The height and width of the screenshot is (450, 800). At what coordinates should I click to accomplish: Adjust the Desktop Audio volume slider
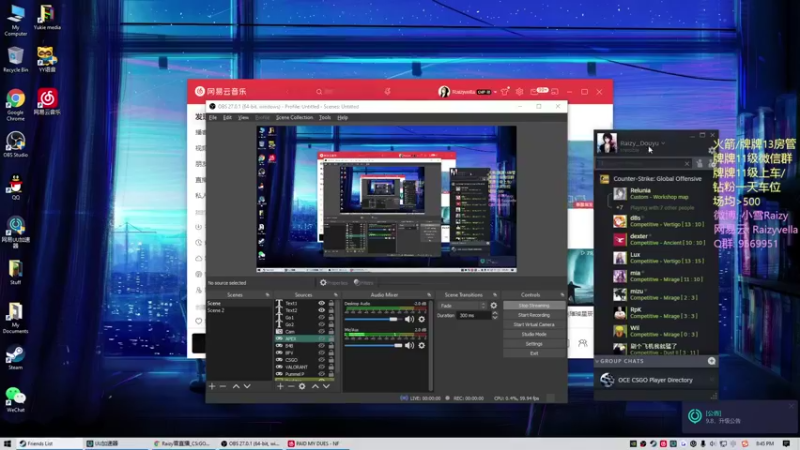tap(373, 319)
